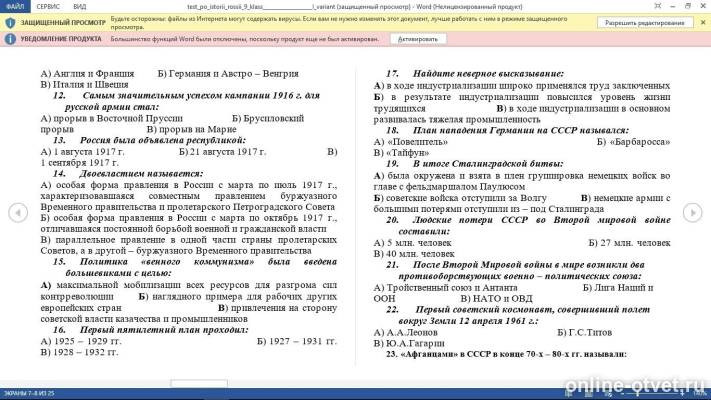Click answer А) 5 млн. человек
The width and height of the screenshot is (711, 400).
[413, 243]
